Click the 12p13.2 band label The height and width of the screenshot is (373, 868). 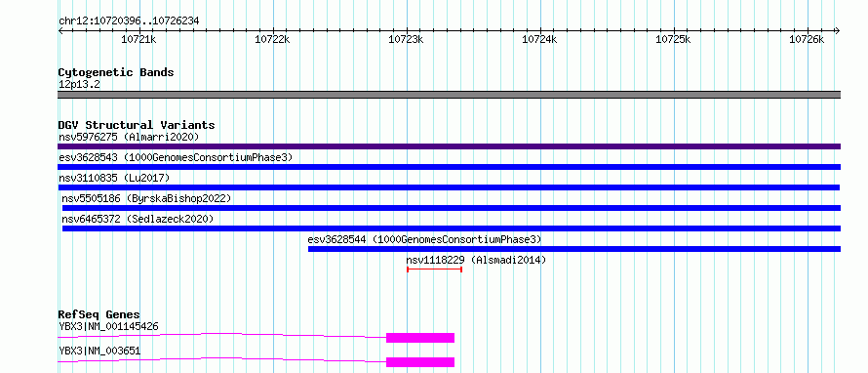click(79, 85)
